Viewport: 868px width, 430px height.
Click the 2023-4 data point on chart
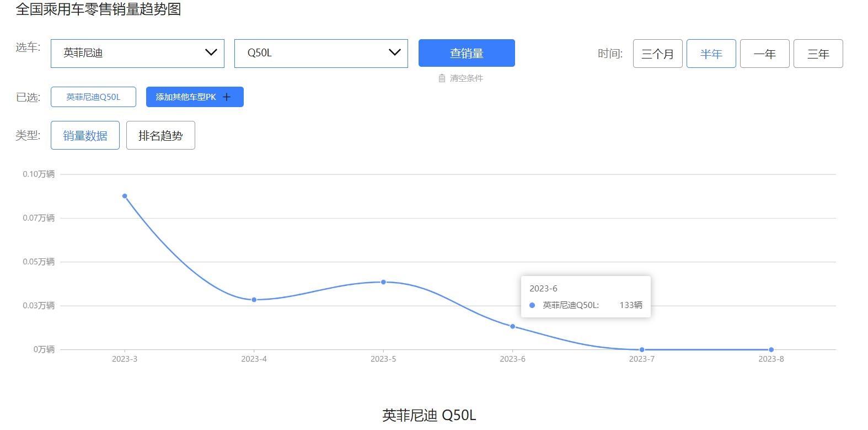pos(254,300)
